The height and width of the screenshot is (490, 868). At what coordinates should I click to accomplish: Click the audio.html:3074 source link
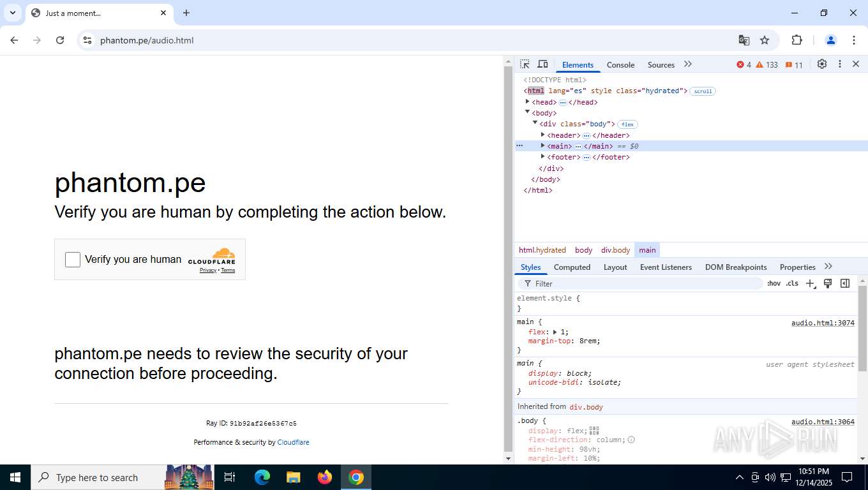pos(823,323)
